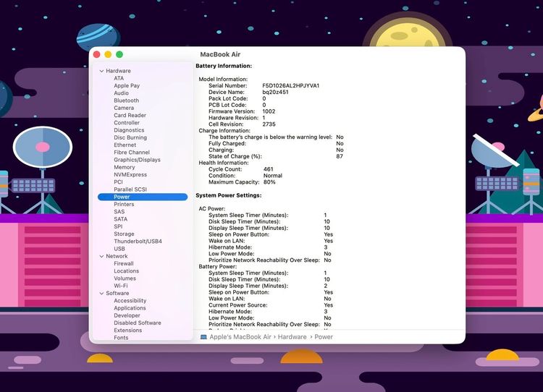Image resolution: width=543 pixels, height=392 pixels.
Task: Select ATA in the sidebar
Action: click(x=119, y=78)
